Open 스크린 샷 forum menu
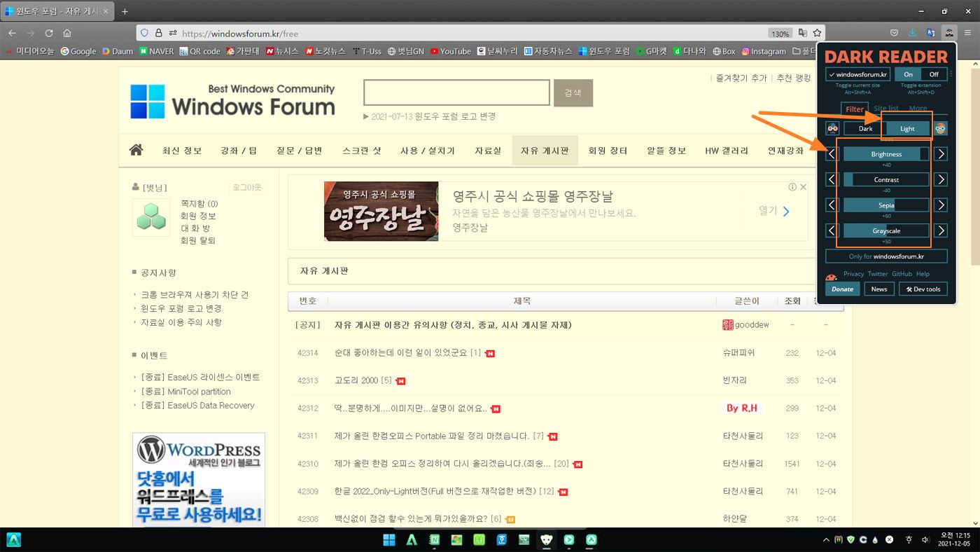 pos(362,151)
